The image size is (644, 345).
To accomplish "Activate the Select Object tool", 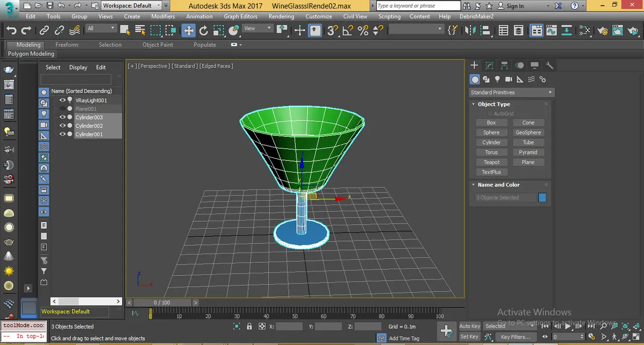I will point(125,31).
